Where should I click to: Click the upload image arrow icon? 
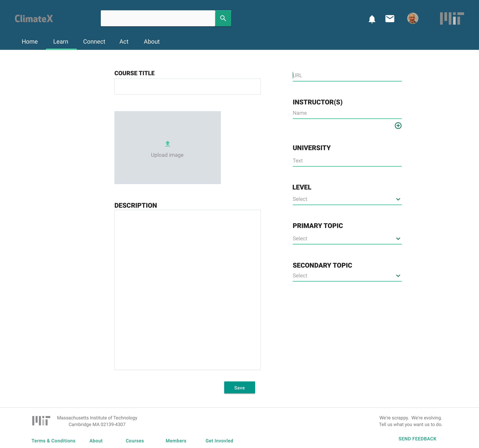tap(167, 144)
